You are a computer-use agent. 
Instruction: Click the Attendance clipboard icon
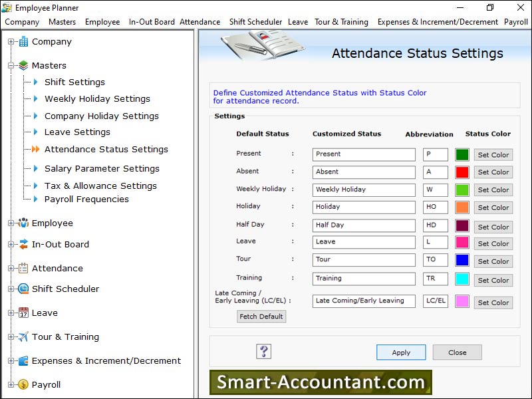pos(23,269)
